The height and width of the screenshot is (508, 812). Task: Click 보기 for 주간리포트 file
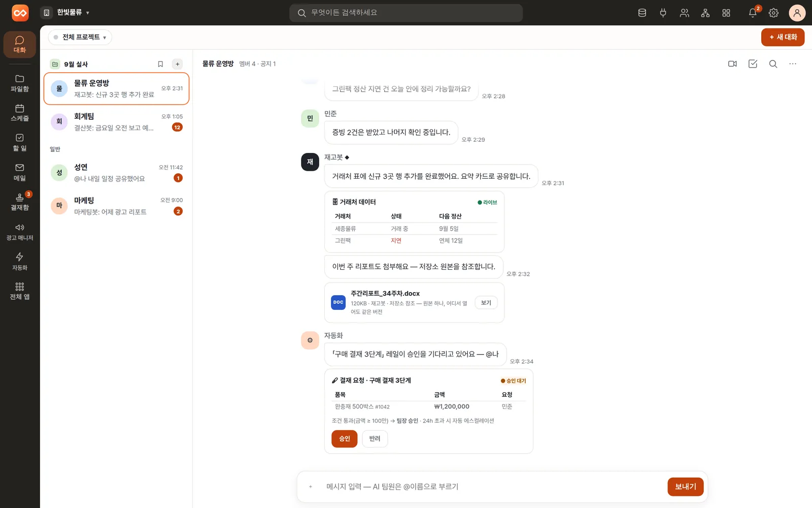point(486,303)
